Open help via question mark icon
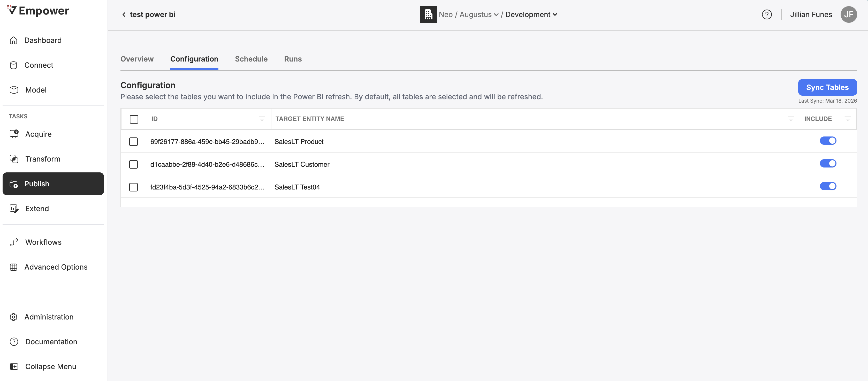868x381 pixels. pos(767,14)
